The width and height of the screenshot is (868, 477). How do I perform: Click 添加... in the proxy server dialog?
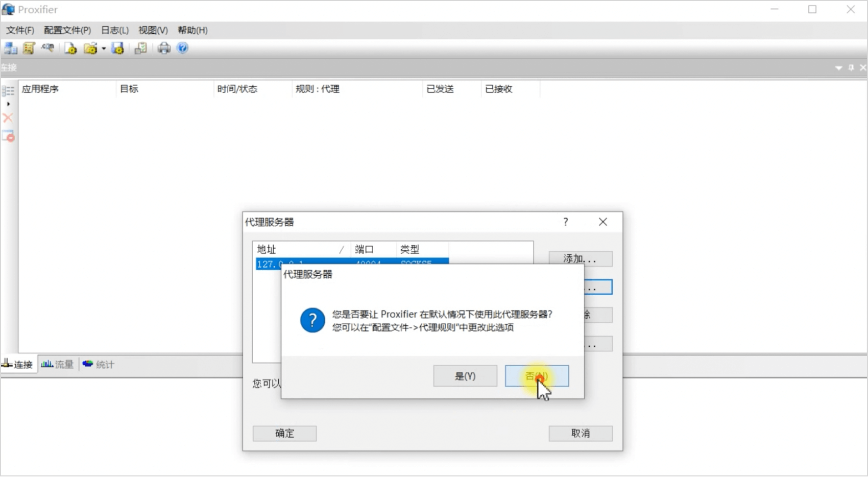[581, 258]
